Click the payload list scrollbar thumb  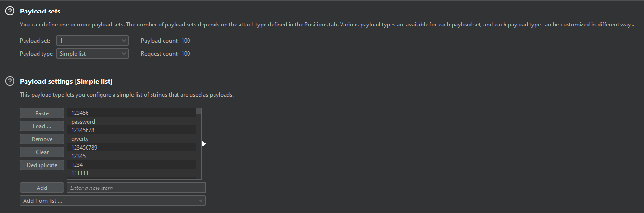(x=199, y=111)
